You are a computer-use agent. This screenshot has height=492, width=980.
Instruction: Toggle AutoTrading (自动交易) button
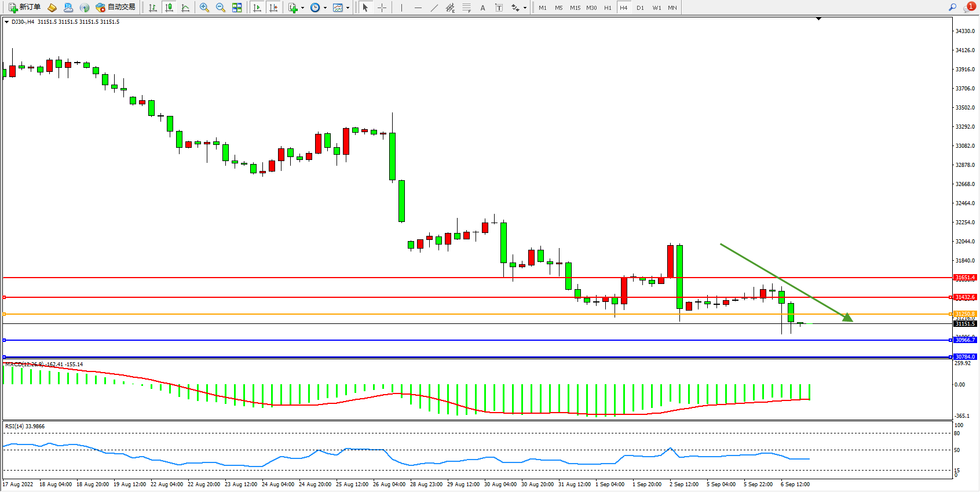tap(115, 8)
